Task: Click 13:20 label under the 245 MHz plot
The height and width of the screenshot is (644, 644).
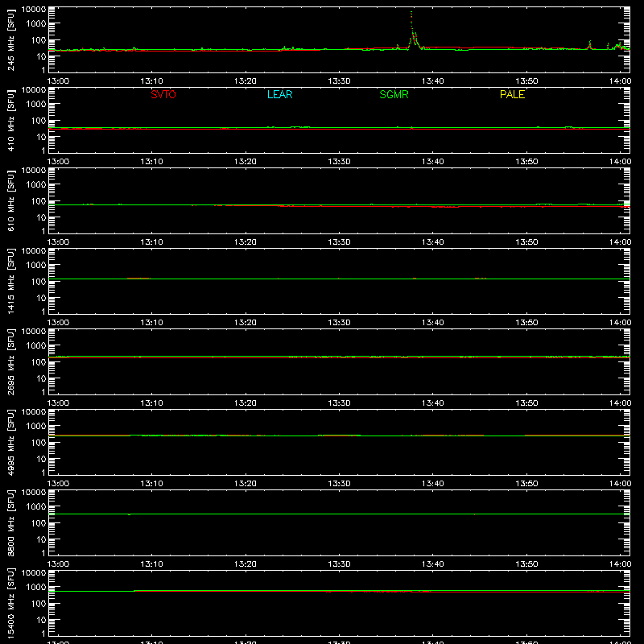Action: click(246, 81)
